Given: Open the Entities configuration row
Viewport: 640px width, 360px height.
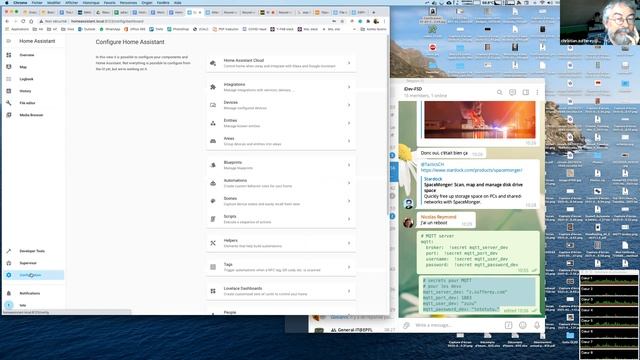Looking at the screenshot, I should coord(281,123).
